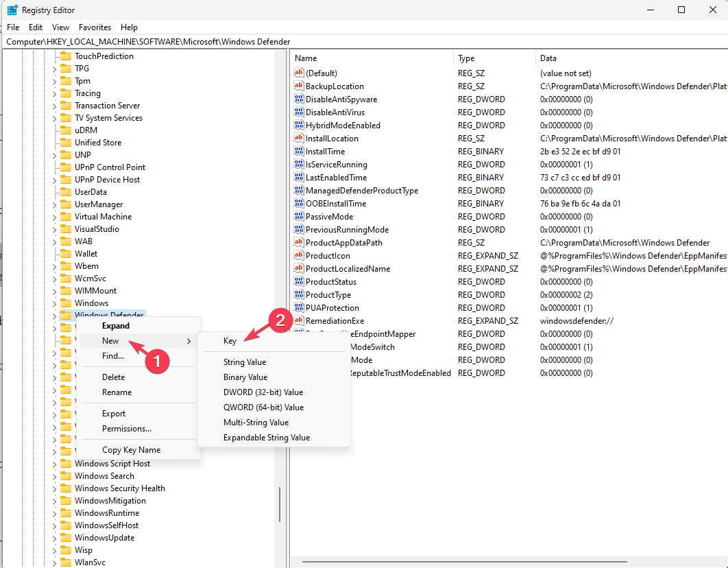The width and height of the screenshot is (728, 568).
Task: Click the RemediationExe string icon
Action: (299, 320)
